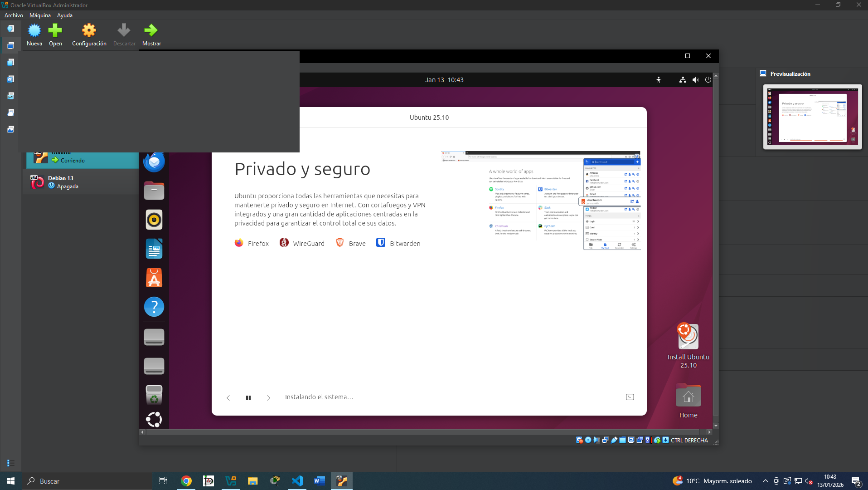The width and height of the screenshot is (868, 490).
Task: Click the Previsualización preview thumbnail
Action: point(812,117)
